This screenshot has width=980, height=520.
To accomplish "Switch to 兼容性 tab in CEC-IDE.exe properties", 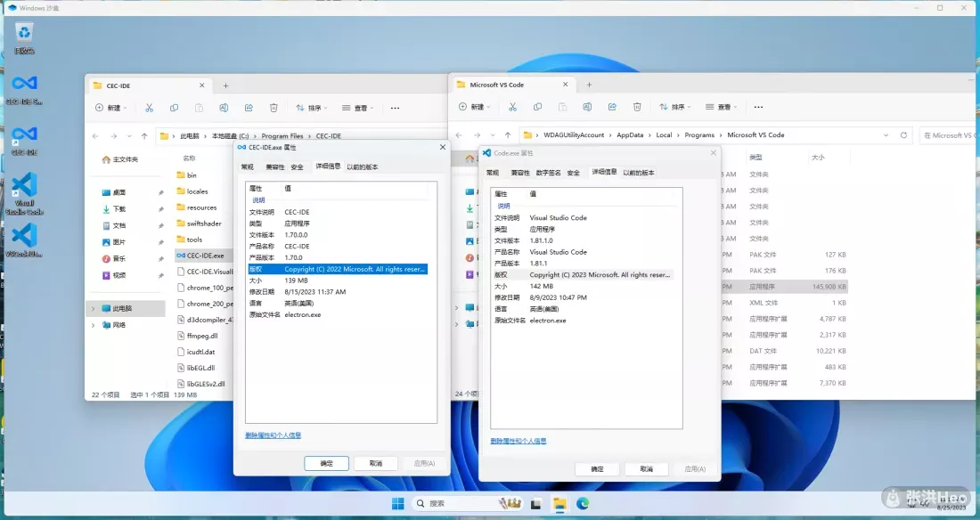I will point(274,167).
